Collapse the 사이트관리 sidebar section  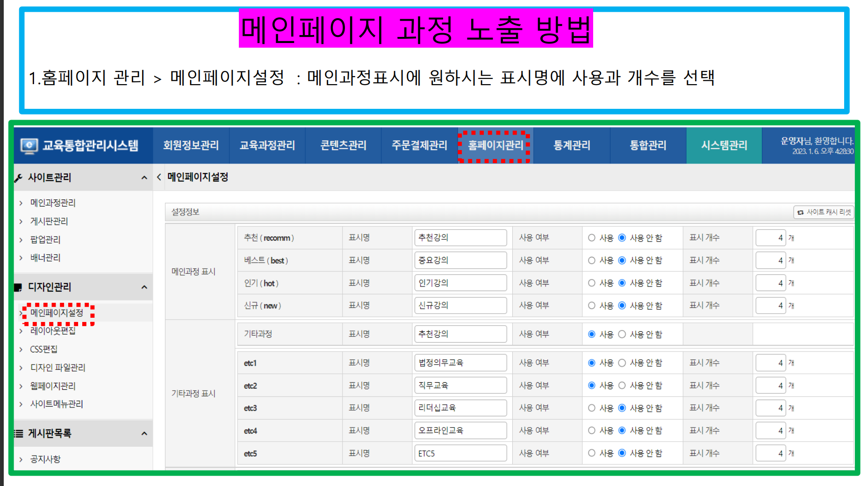[x=144, y=178]
